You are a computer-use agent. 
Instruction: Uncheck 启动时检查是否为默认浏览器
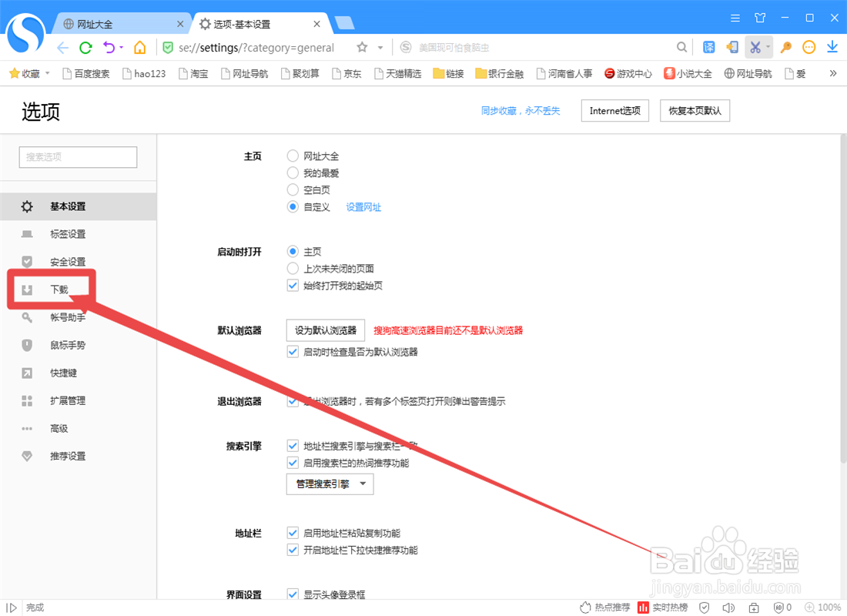tap(293, 350)
